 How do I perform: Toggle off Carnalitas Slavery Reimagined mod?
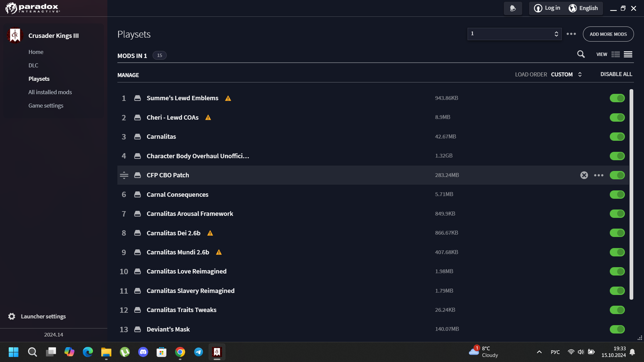pos(617,291)
